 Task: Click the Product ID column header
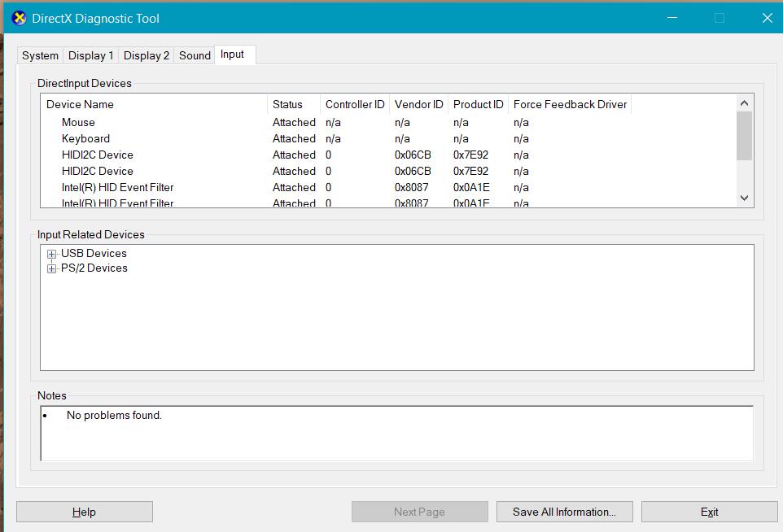pos(479,104)
